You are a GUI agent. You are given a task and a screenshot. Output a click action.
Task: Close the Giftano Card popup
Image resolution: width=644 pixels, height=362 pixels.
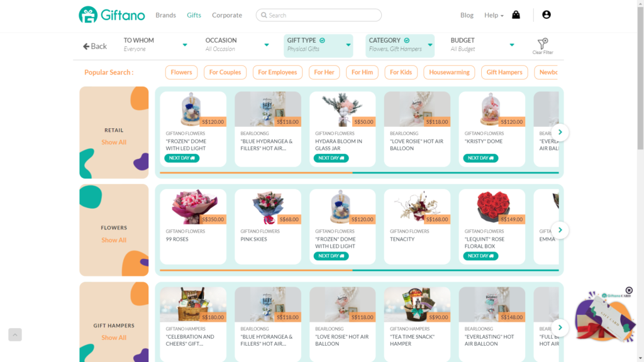pyautogui.click(x=629, y=290)
